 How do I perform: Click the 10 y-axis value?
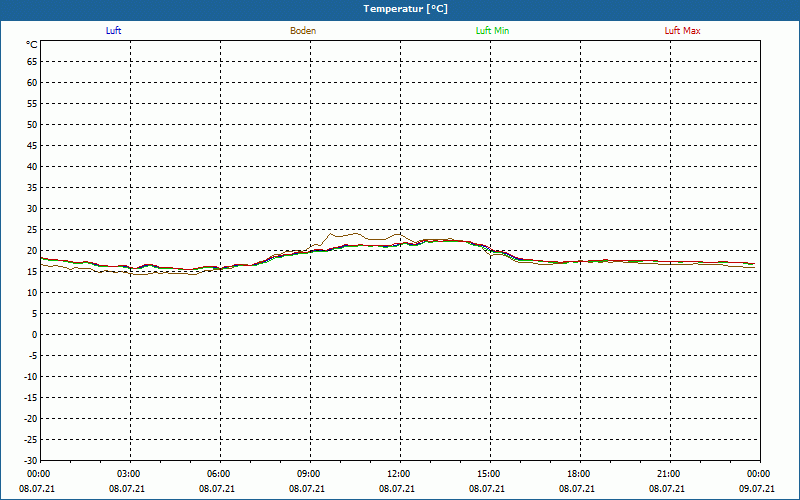(32, 293)
